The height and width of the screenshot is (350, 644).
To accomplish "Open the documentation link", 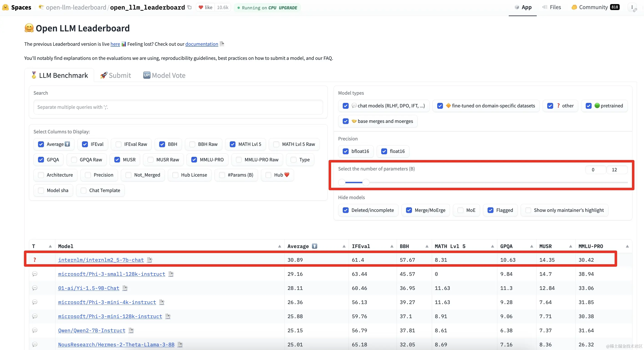I will point(202,44).
